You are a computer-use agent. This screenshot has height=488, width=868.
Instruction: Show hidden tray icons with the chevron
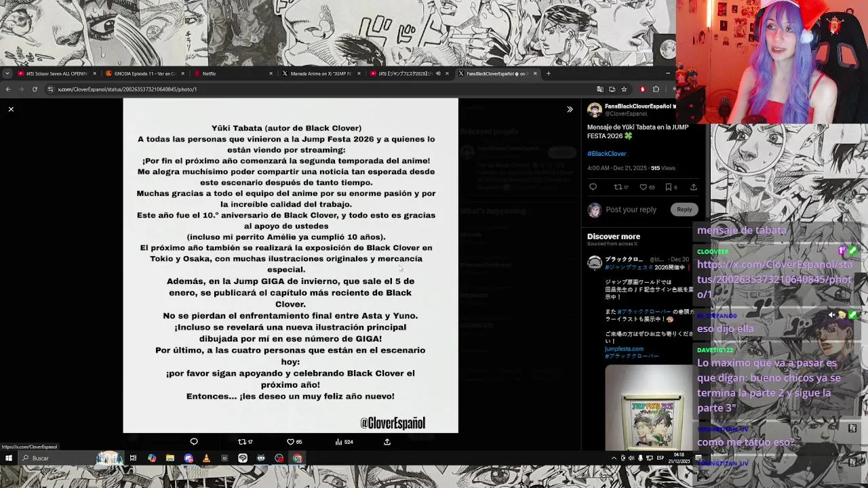614,458
